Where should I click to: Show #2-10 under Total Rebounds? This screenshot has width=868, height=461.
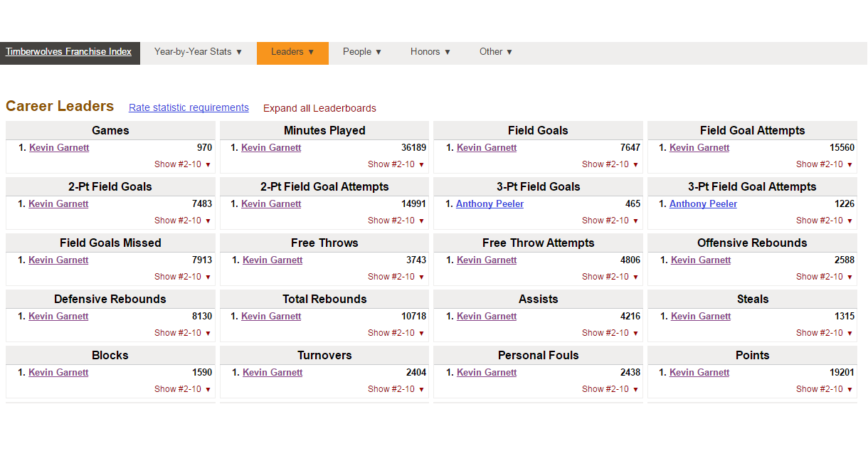[x=396, y=333]
